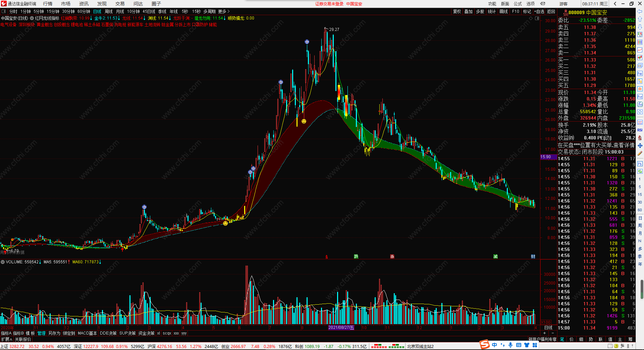
Task: Open the 日线 period selector under tick list
Action: (x=548, y=327)
